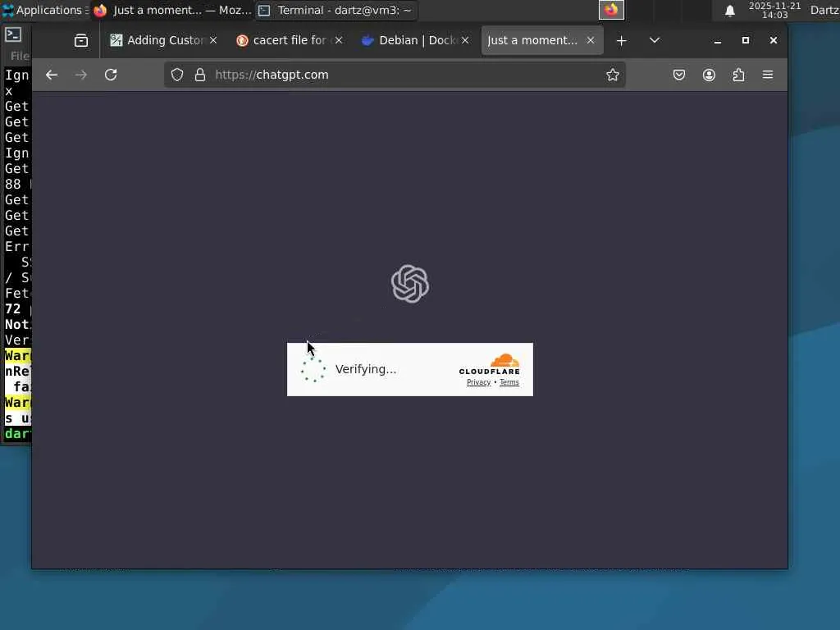
Task: Select Firefox Just a moment taskbar button
Action: coord(171,10)
